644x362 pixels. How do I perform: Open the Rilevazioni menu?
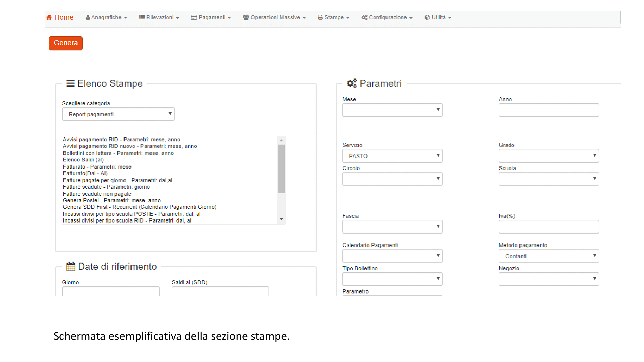pyautogui.click(x=159, y=17)
